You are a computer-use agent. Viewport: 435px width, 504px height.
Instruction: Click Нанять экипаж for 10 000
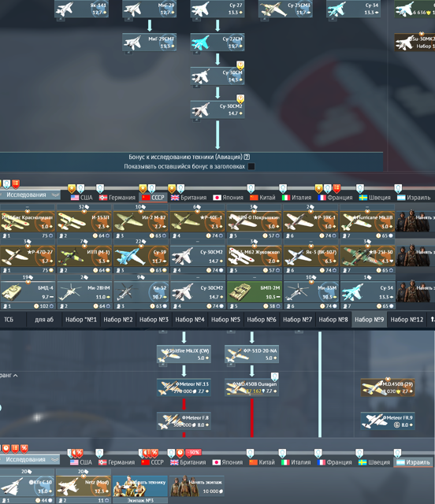197,487
